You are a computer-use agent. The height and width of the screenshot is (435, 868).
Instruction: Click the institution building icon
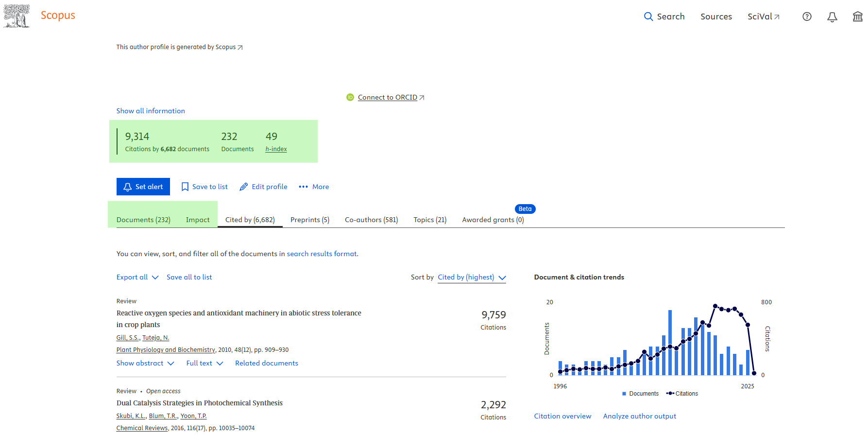coord(857,17)
